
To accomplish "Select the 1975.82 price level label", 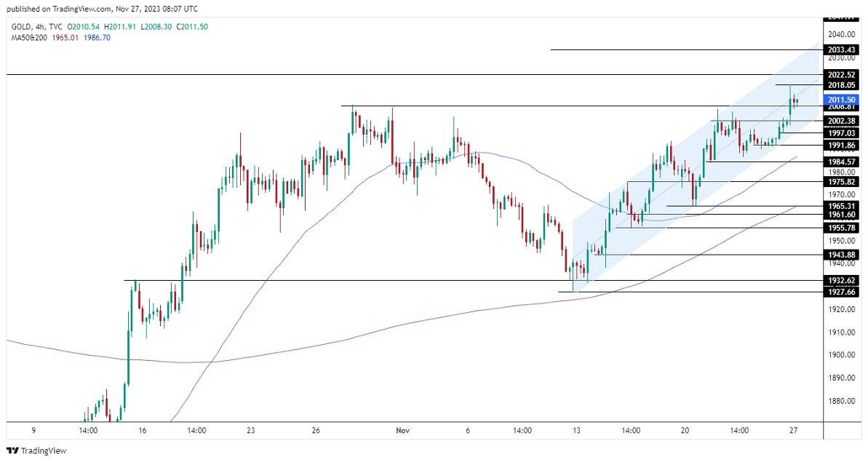I will [x=841, y=182].
